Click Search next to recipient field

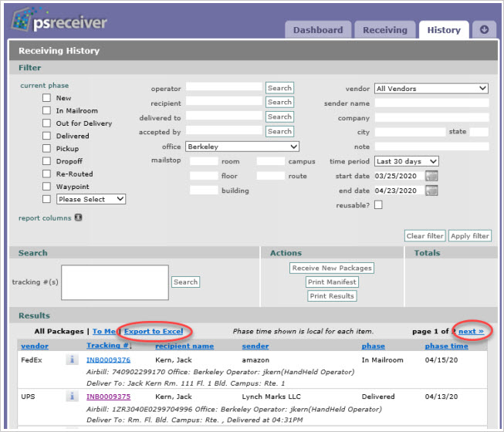coord(279,102)
